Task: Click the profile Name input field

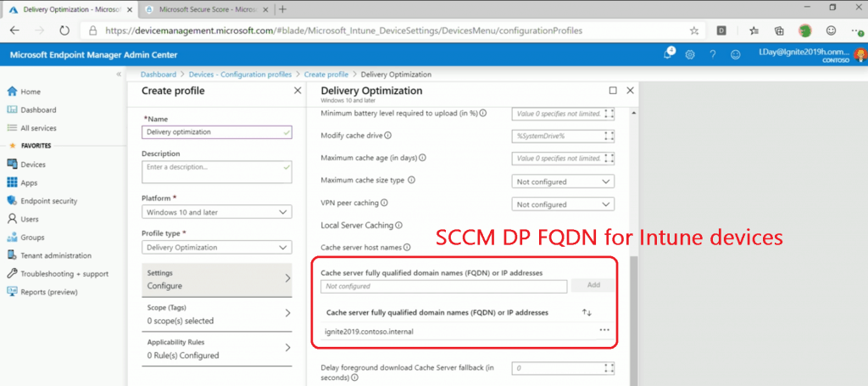Action: pyautogui.click(x=216, y=132)
